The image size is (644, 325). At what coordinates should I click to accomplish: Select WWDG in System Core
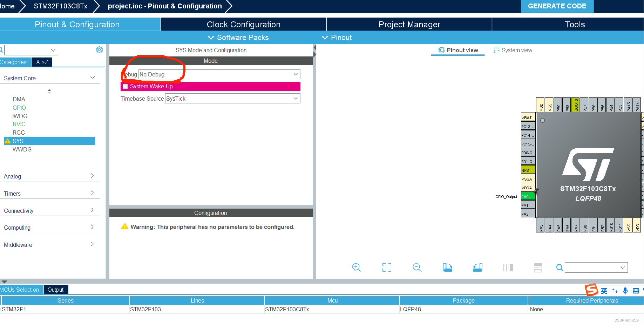click(22, 149)
